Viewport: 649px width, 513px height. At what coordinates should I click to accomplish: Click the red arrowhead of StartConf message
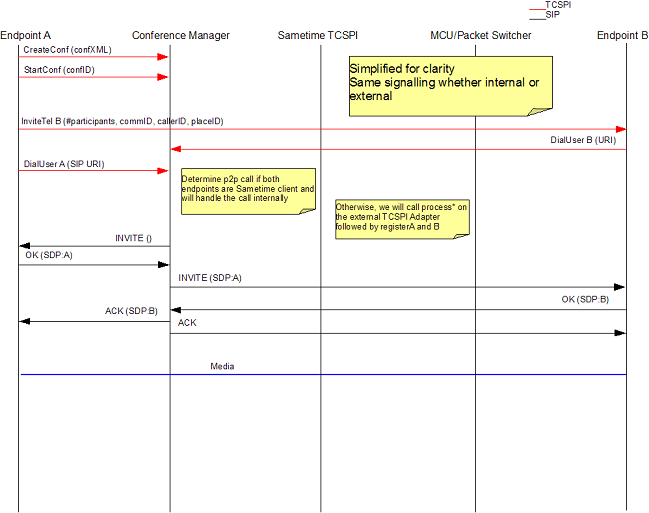[x=163, y=77]
